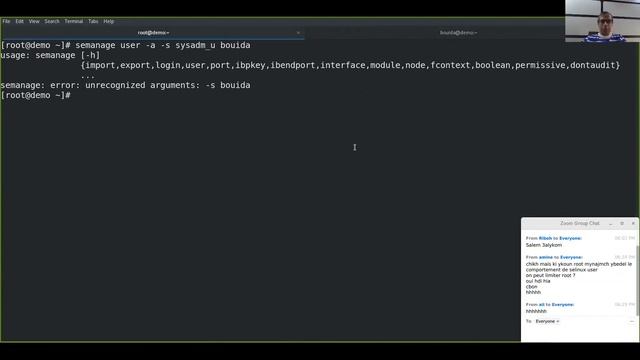The height and width of the screenshot is (360, 640).
Task: Click the 'Zoom Group Chat' title text
Action: (x=580, y=223)
